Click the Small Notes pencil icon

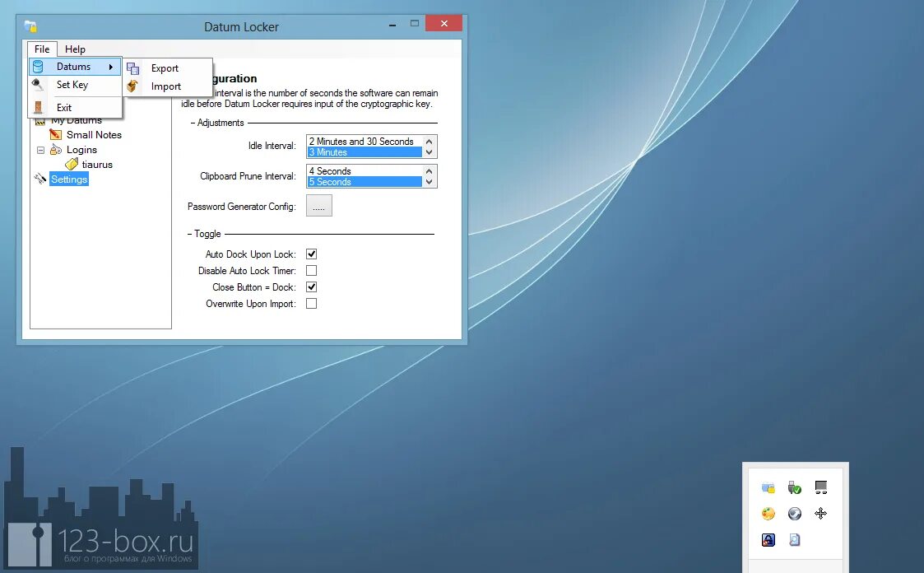55,134
